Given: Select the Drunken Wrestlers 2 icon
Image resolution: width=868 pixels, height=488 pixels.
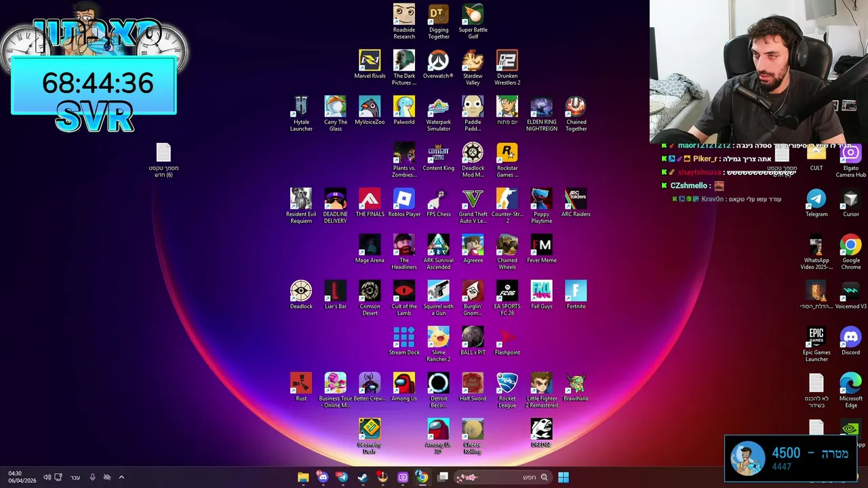Looking at the screenshot, I should tap(507, 67).
